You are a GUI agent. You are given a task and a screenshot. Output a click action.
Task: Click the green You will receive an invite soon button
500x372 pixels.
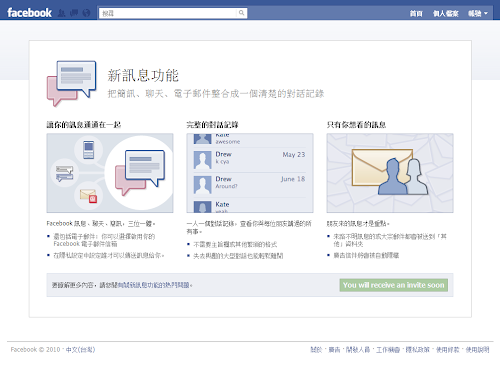[394, 285]
